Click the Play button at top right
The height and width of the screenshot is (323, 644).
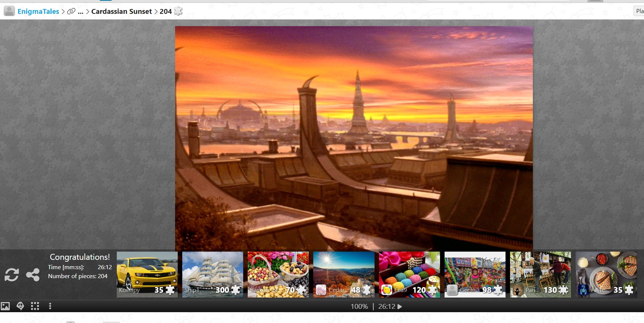(639, 11)
